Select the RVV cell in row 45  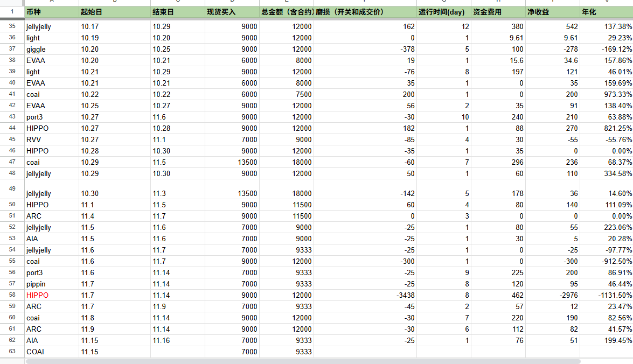coord(52,139)
